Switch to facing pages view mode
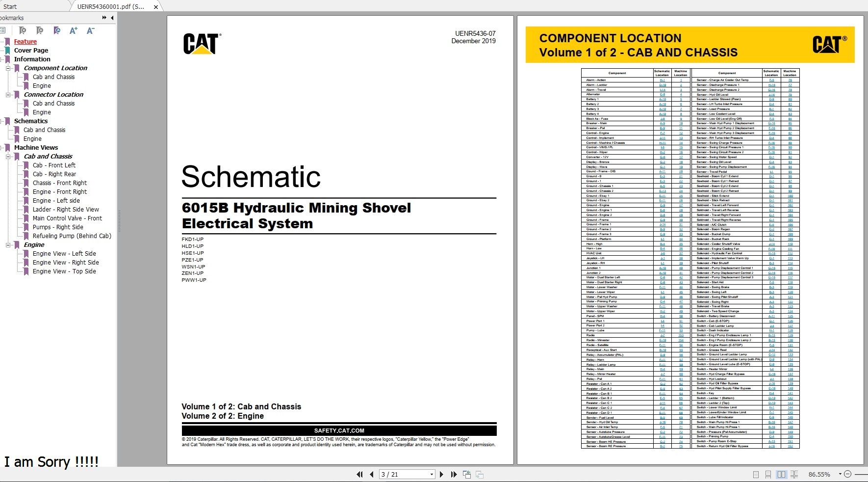Image resolution: width=868 pixels, height=482 pixels. pos(781,474)
